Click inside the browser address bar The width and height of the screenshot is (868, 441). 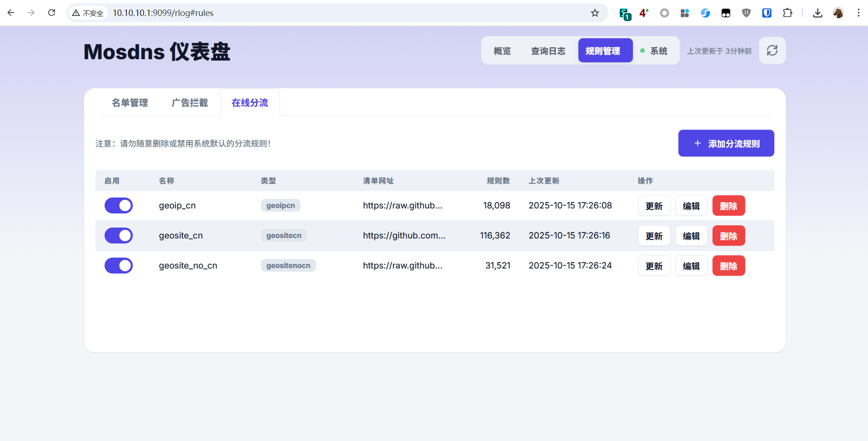[x=273, y=13]
